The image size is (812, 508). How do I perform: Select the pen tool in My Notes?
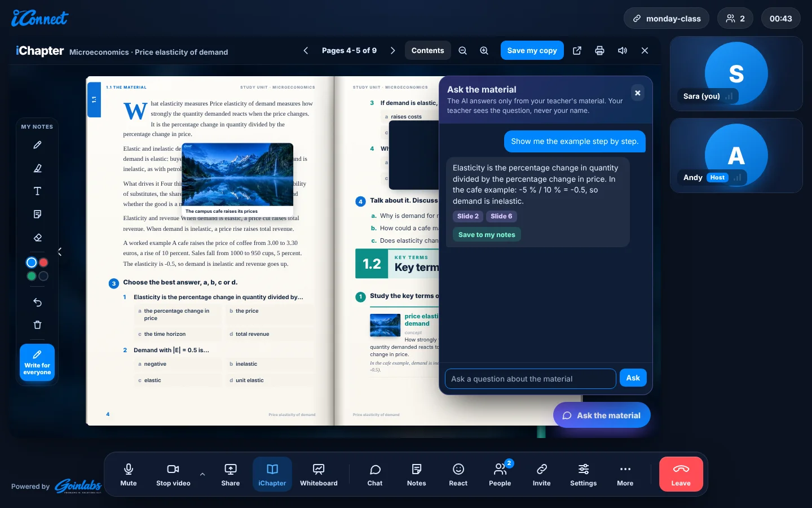coord(37,145)
